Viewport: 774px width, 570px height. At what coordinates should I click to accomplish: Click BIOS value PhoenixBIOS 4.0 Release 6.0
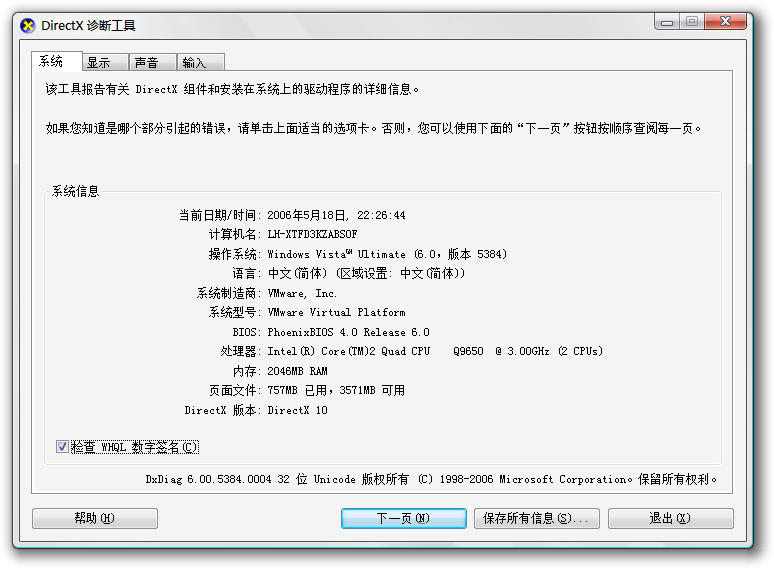(348, 332)
